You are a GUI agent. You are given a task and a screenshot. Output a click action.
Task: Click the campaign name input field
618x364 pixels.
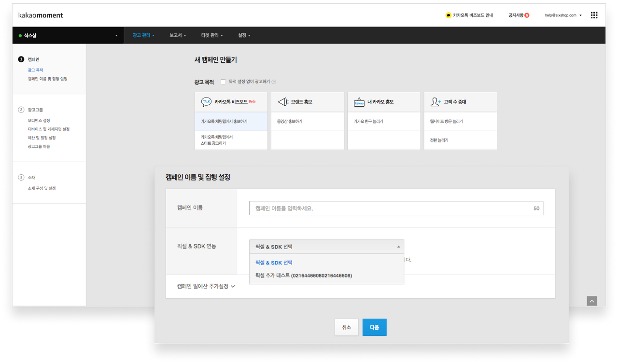[x=396, y=208]
